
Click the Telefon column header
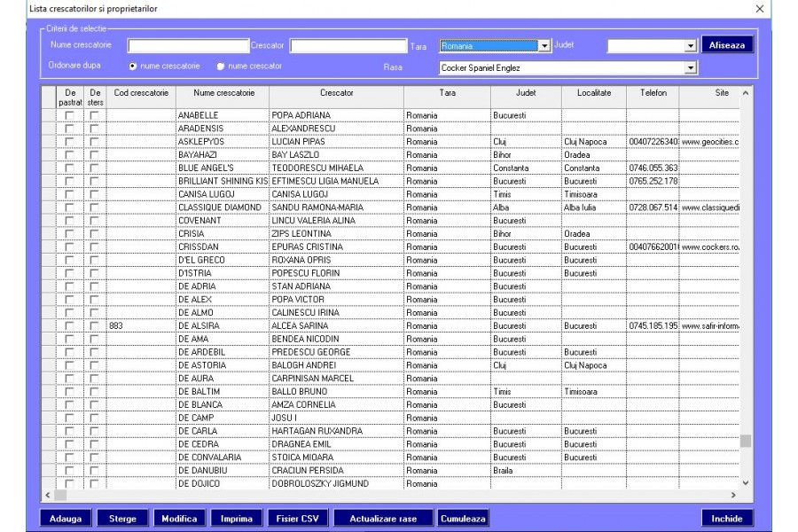pos(653,98)
